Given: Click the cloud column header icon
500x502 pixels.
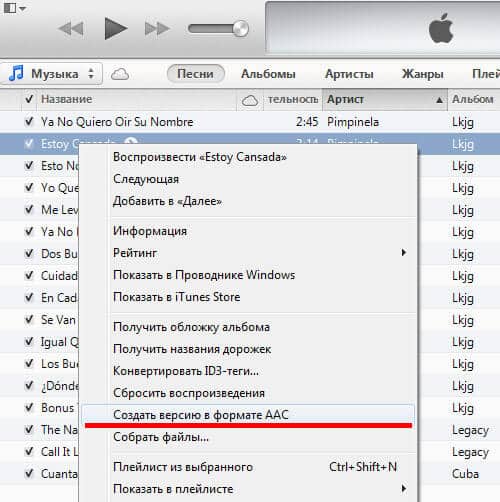Looking at the screenshot, I should (x=250, y=100).
